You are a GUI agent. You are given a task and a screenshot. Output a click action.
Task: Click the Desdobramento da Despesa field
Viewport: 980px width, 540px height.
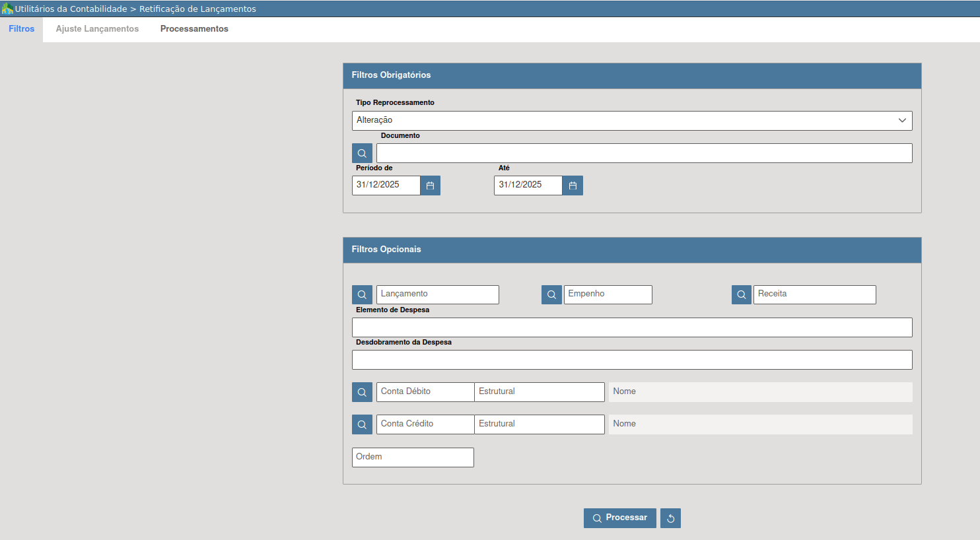(632, 360)
